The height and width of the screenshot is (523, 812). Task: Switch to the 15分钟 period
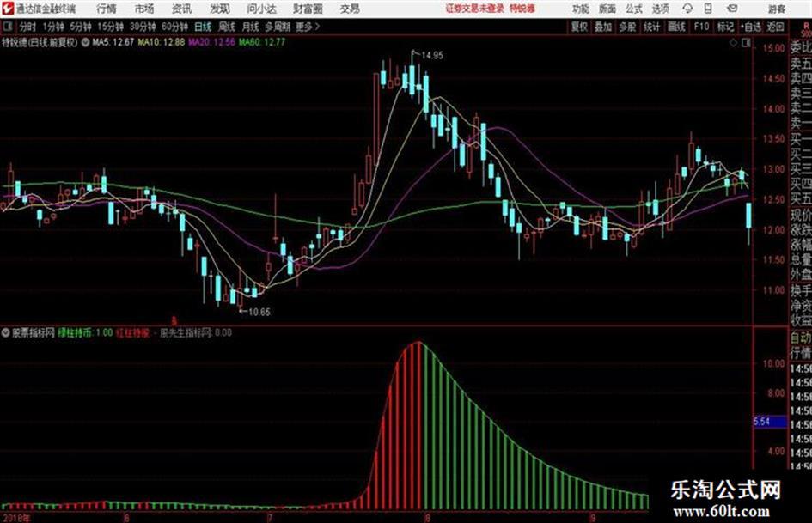[x=110, y=27]
